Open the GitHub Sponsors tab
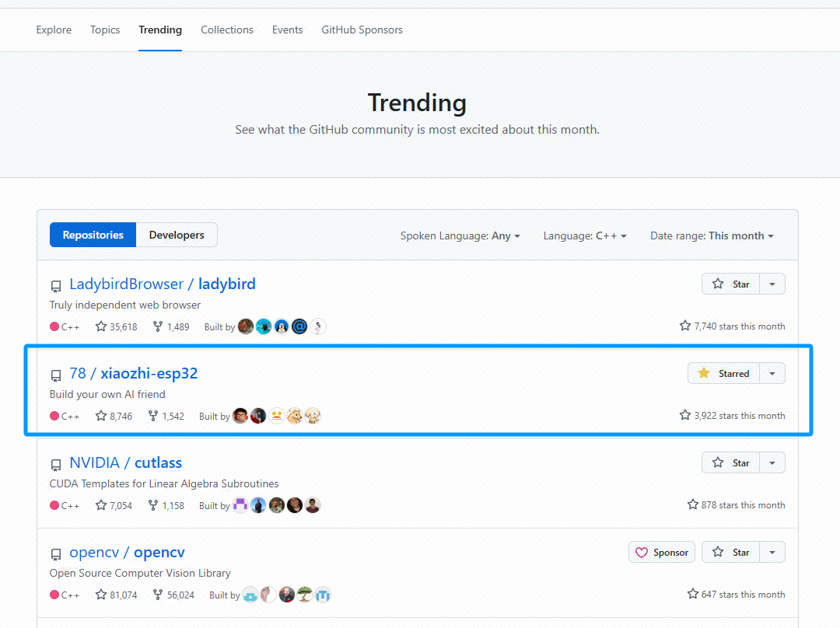The image size is (840, 628). pyautogui.click(x=362, y=30)
